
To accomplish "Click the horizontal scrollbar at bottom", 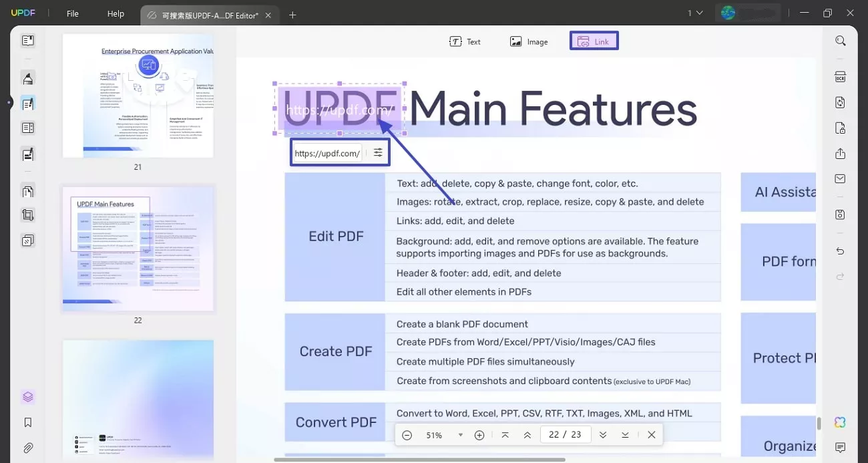I will pos(419,460).
